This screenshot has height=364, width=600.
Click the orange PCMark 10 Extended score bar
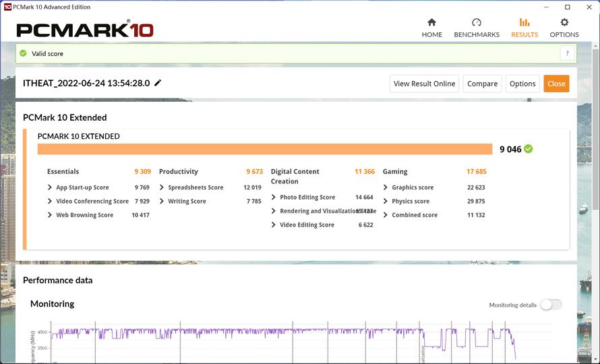click(x=264, y=149)
